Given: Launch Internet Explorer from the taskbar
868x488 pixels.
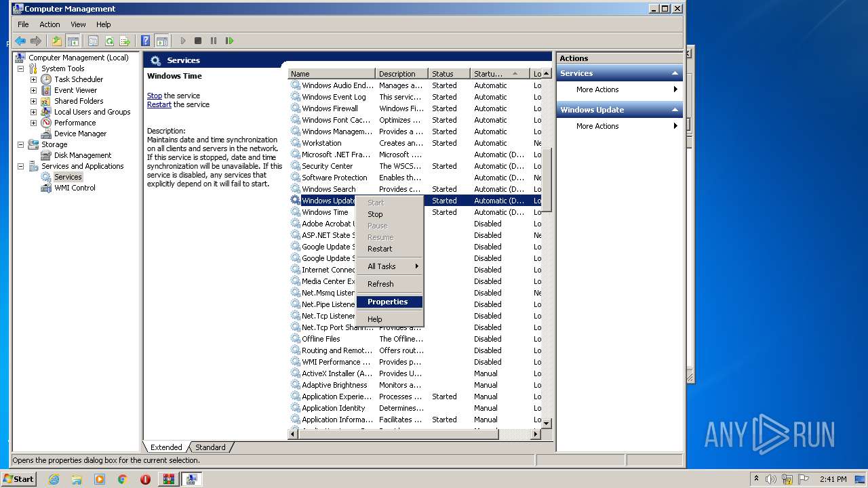Looking at the screenshot, I should click(54, 479).
